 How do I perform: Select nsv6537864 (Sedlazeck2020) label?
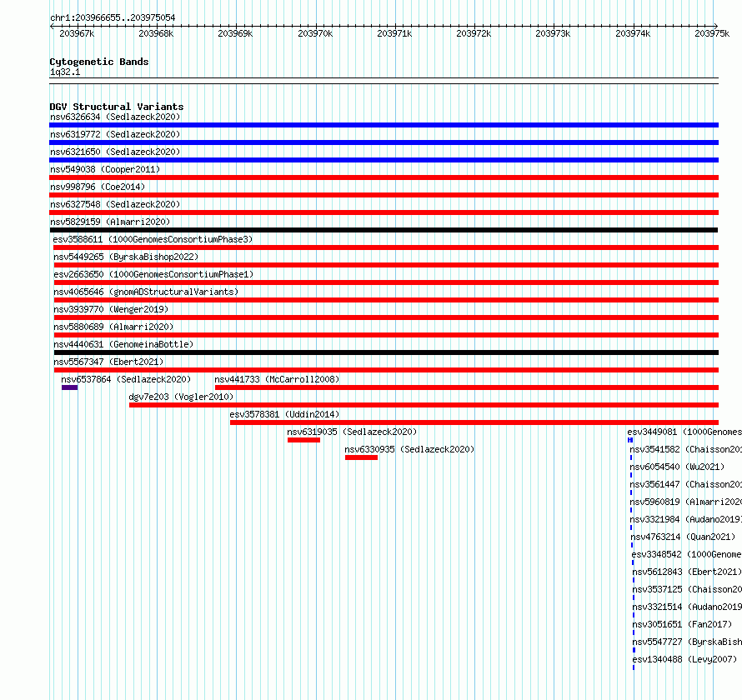(126, 379)
